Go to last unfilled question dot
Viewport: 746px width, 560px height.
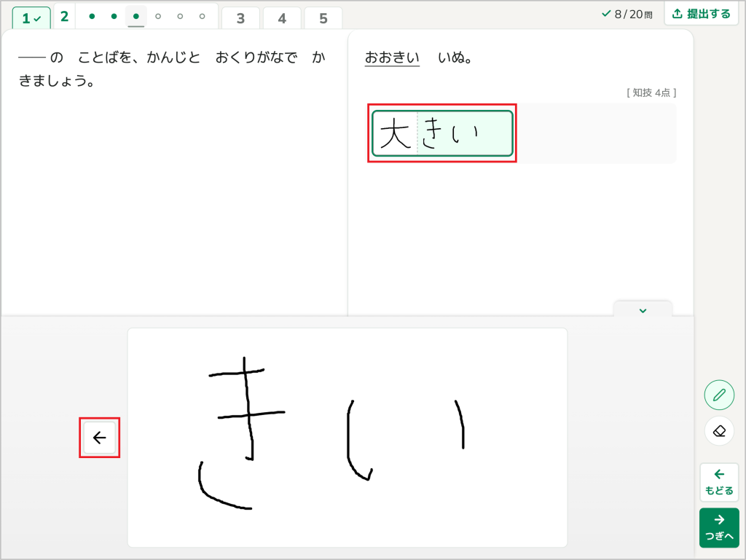click(203, 16)
